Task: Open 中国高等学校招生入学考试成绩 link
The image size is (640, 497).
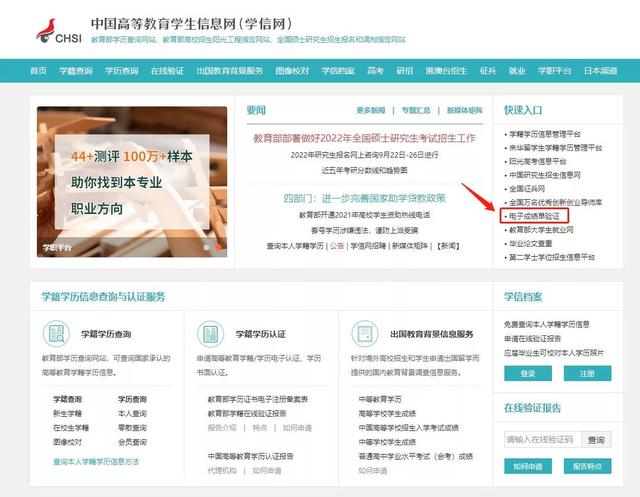Action: point(409,428)
